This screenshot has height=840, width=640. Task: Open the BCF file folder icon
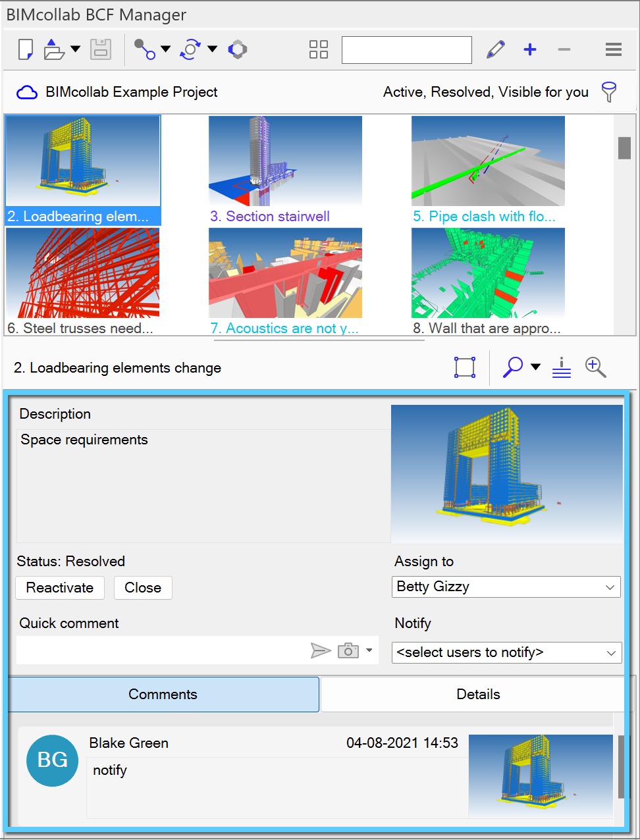click(x=54, y=49)
